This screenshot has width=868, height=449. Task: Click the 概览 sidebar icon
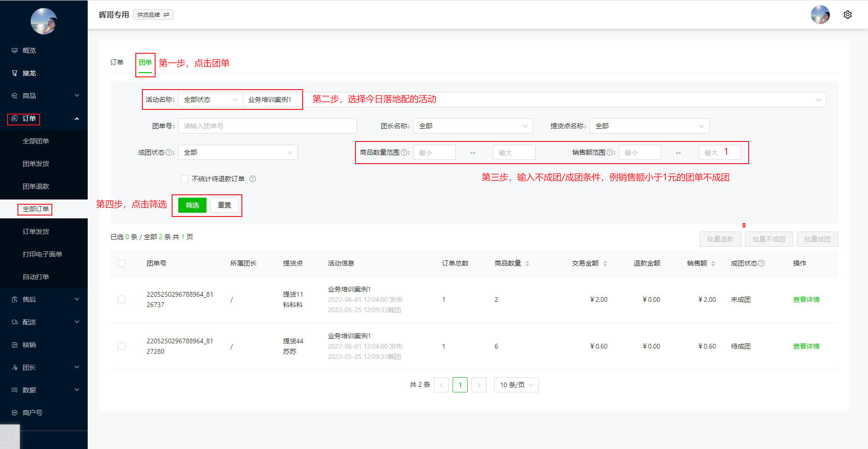click(x=15, y=50)
